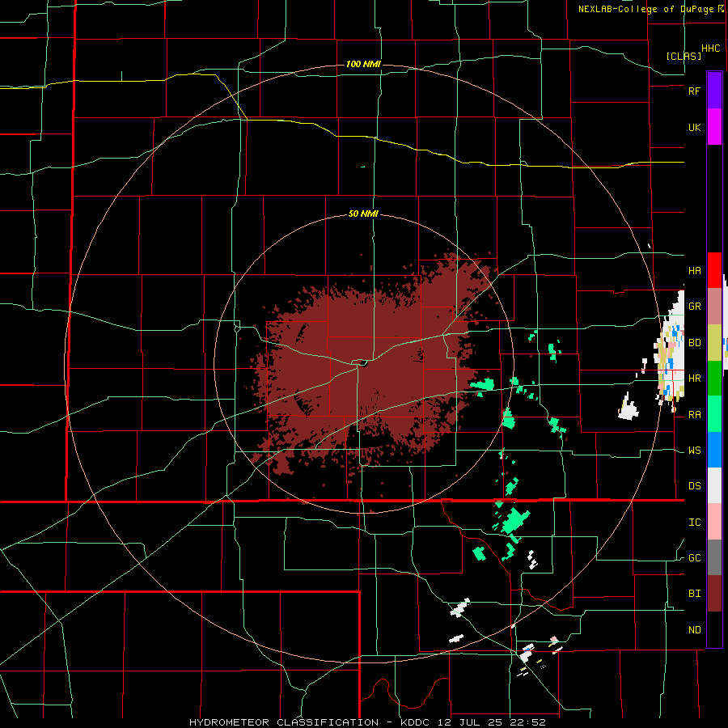Screen dimensions: 728x728
Task: Click the NEXLAB-College of DuPage text
Action: pyautogui.click(x=646, y=9)
